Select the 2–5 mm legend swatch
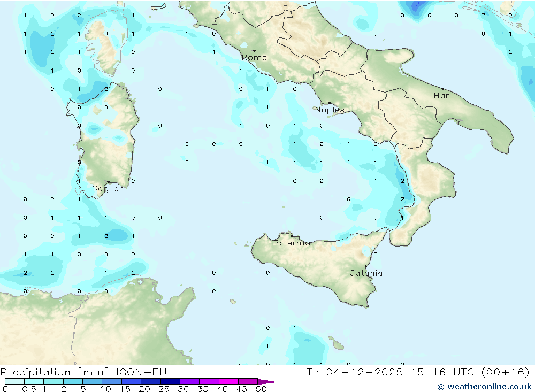Screen dimensions: 535x392 point(73,381)
